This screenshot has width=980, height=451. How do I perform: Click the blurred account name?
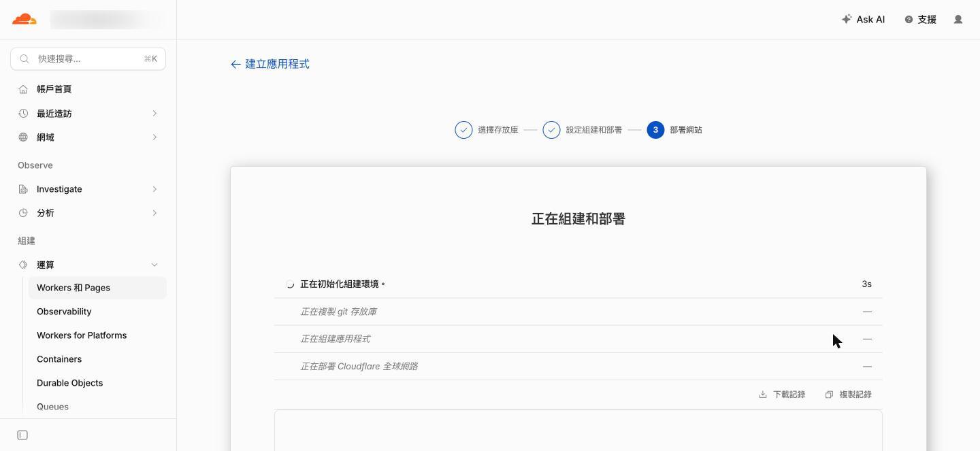pos(107,19)
